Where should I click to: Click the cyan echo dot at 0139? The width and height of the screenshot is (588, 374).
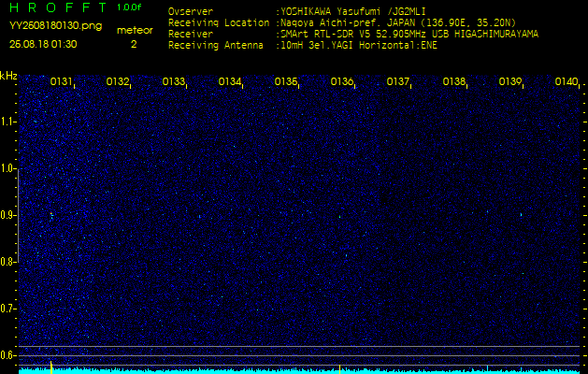[x=521, y=214]
